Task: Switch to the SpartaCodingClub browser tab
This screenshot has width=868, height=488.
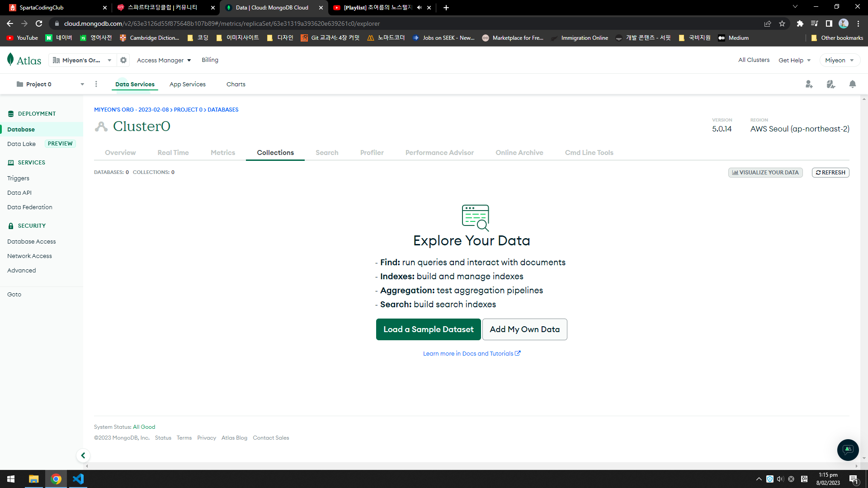Action: (x=57, y=8)
